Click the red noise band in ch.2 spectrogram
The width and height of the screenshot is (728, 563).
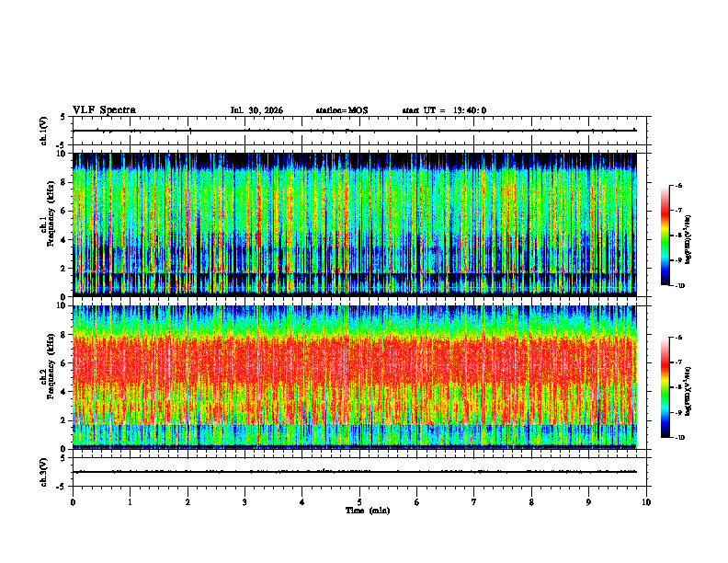click(355, 367)
